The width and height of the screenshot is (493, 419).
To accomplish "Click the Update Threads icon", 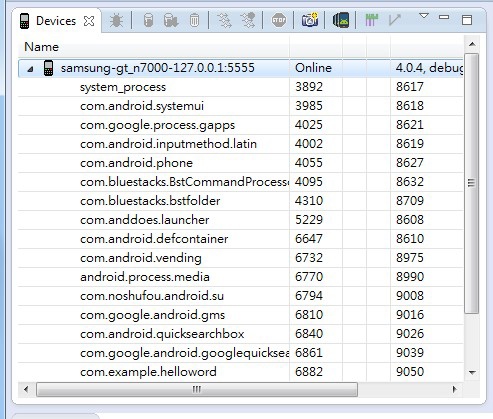I will coord(224,21).
